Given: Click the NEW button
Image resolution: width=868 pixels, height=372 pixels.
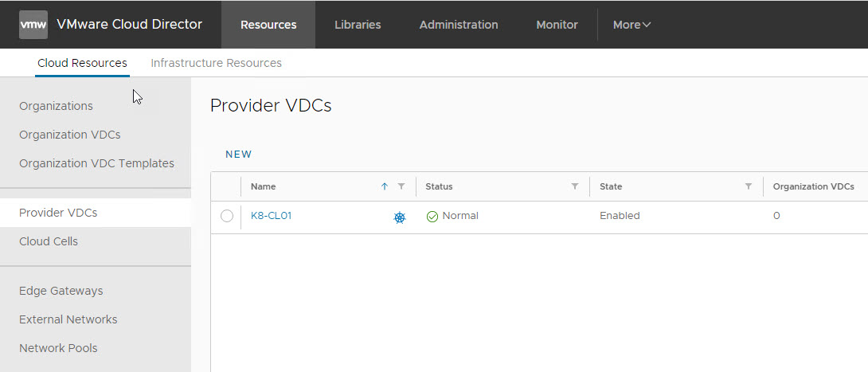Looking at the screenshot, I should tap(239, 155).
